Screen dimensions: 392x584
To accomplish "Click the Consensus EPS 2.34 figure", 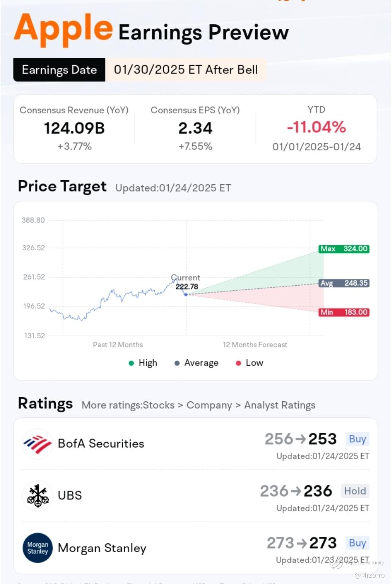I will (195, 128).
